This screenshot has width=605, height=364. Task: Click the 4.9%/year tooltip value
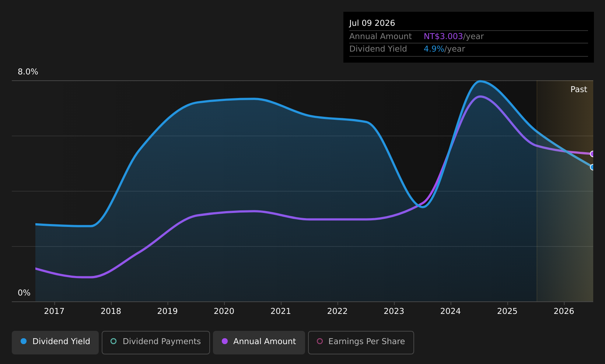click(444, 49)
